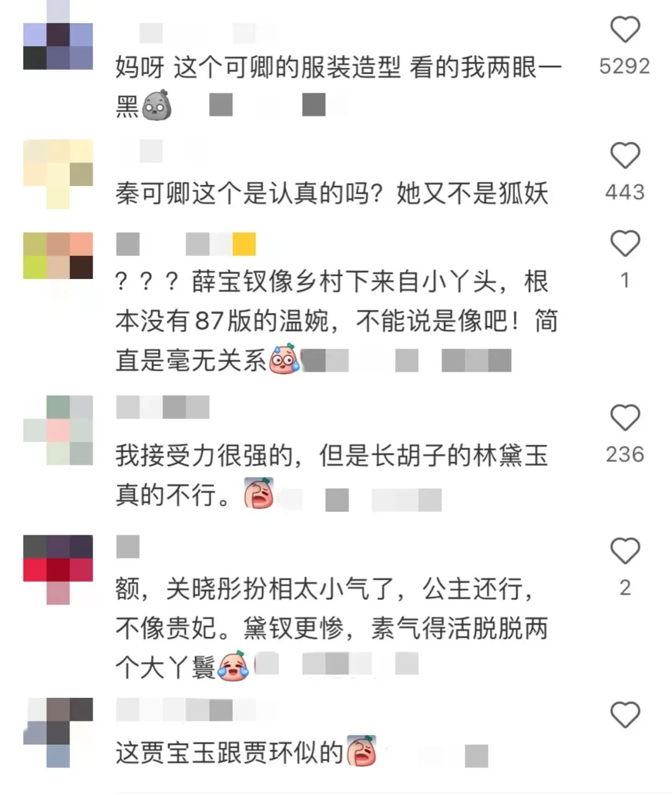Viewport: 672px width, 795px height.
Task: Tap the comment about 长胡子的林黛玉
Action: click(332, 476)
